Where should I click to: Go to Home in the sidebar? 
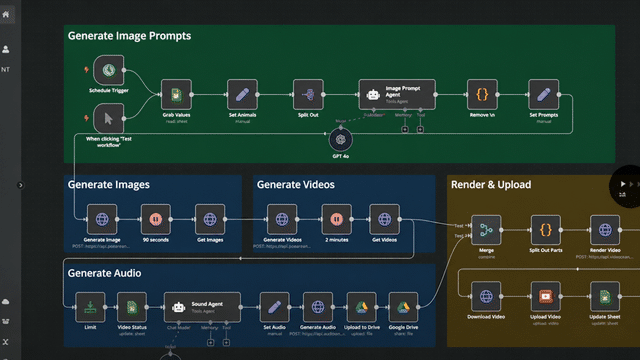pos(6,15)
